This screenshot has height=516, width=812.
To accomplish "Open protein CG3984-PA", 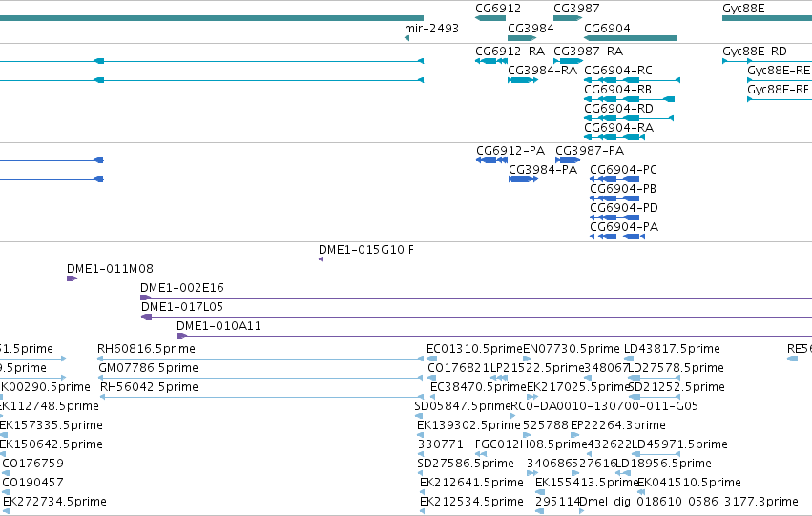I will tap(543, 170).
